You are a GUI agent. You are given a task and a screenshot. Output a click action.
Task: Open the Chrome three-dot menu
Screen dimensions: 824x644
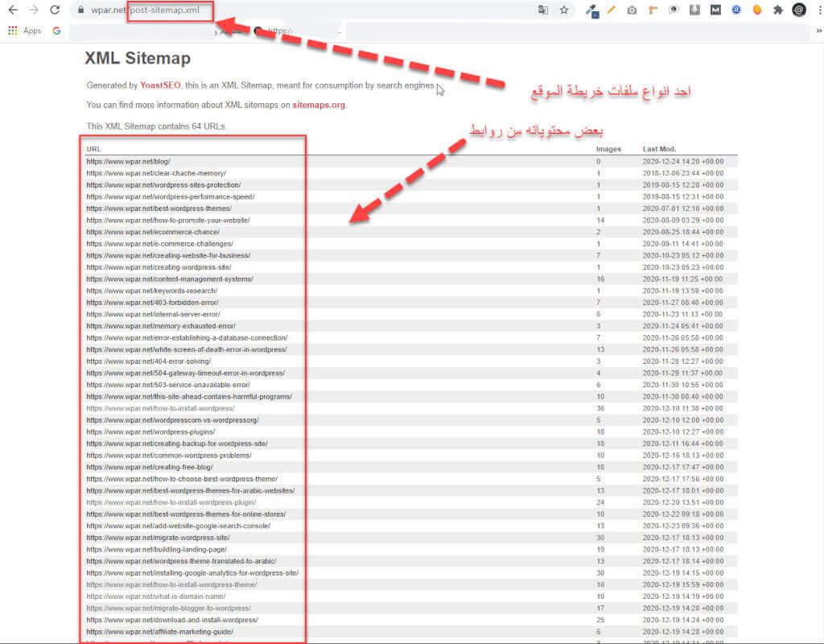pos(819,10)
